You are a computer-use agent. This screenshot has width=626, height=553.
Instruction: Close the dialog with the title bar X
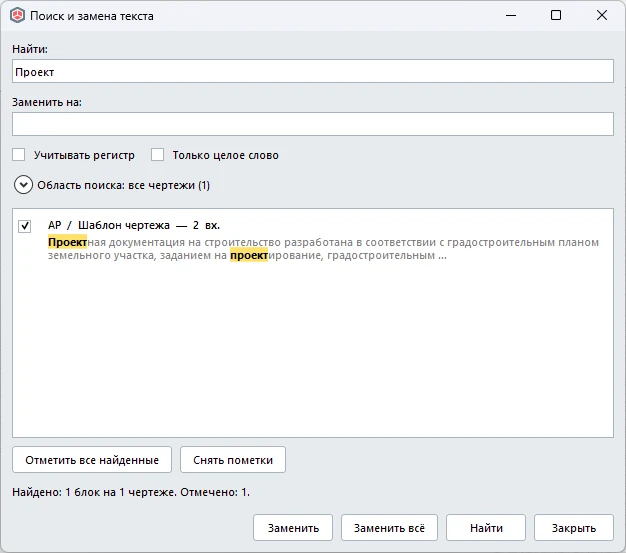tap(602, 16)
